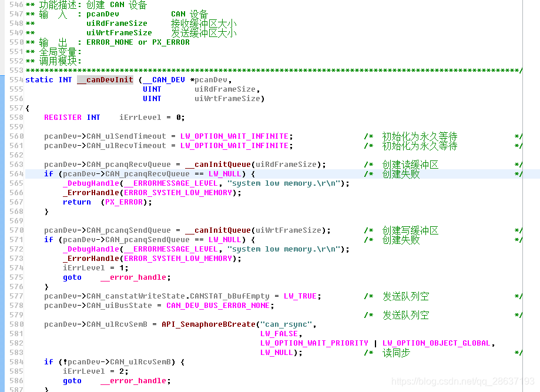Click the iErrLevel variable declaration on line 558
This screenshot has width=540, height=392.
coord(140,118)
